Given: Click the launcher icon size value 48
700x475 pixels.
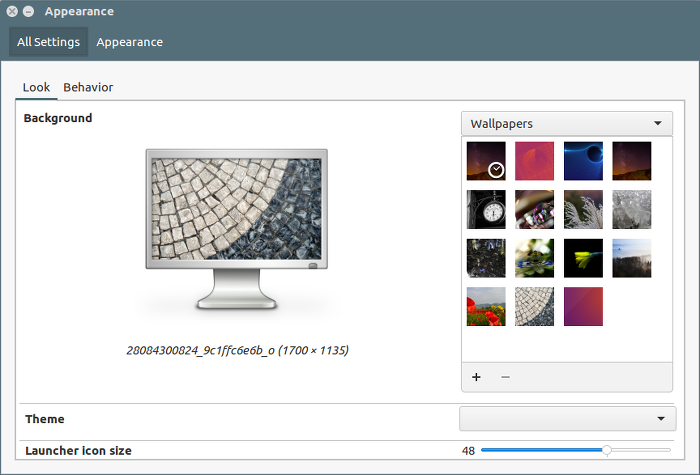Looking at the screenshot, I should pos(468,451).
